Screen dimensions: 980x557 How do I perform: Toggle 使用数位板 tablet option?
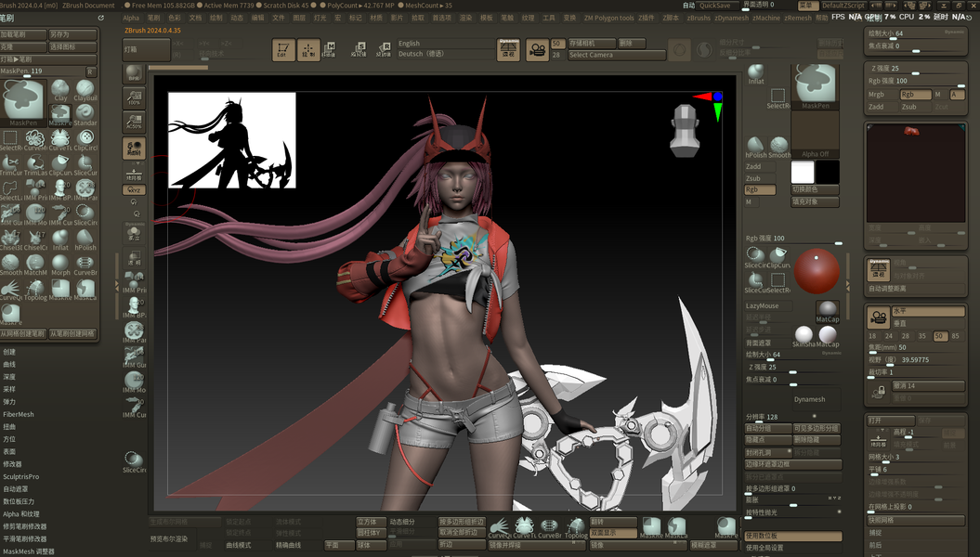792,536
